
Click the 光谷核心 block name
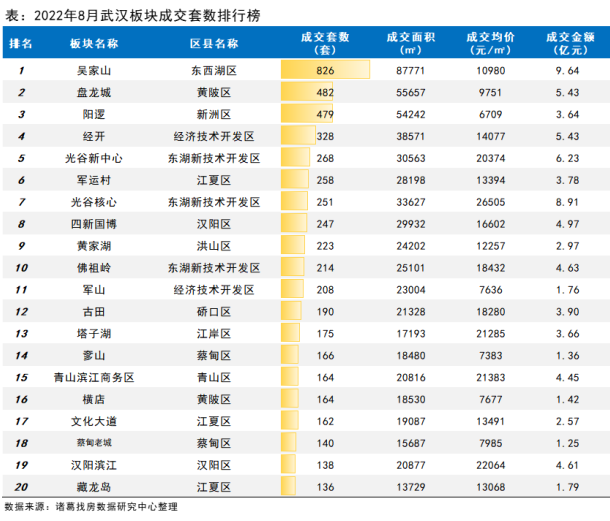94,202
